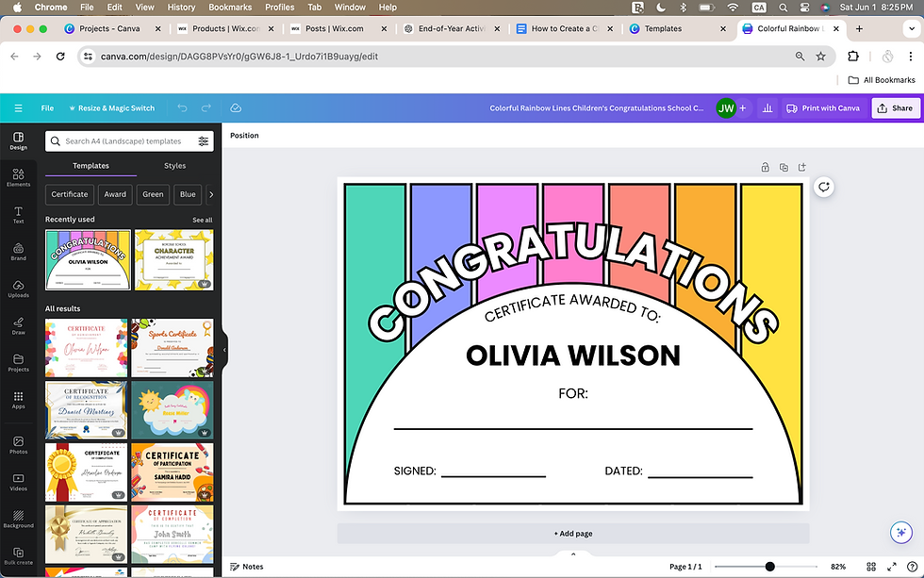924x578 pixels.
Task: Open Position options
Action: (x=244, y=136)
